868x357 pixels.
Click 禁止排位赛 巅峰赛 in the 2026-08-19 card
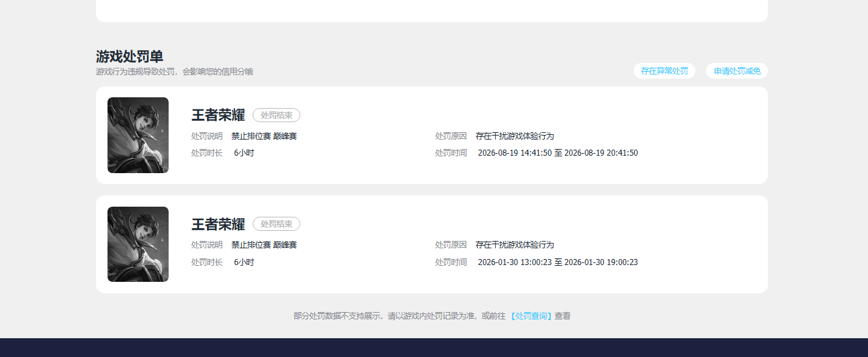click(x=264, y=136)
